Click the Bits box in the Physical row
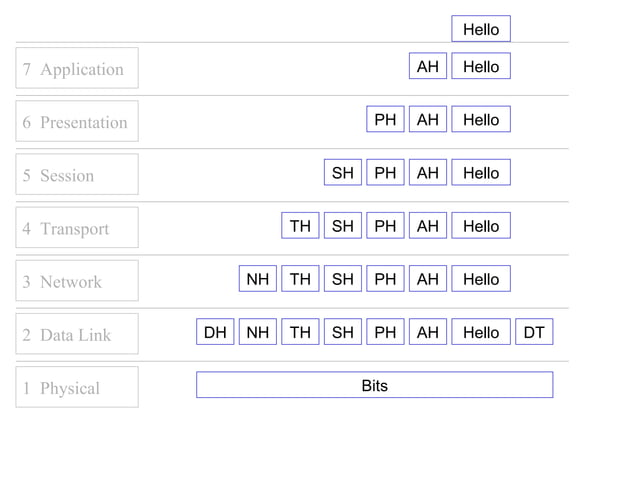The height and width of the screenshot is (478, 638). coord(374,385)
